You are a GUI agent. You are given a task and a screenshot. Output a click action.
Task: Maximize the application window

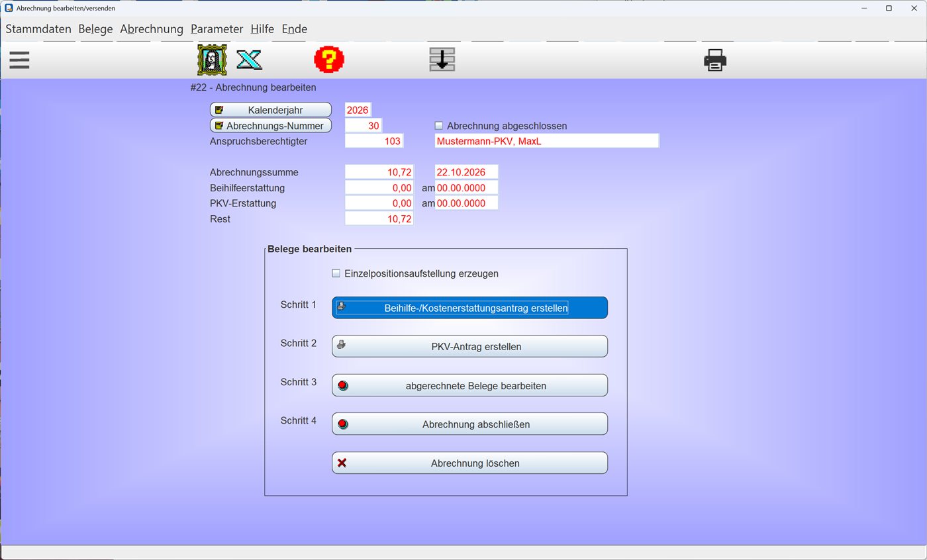[x=889, y=8]
